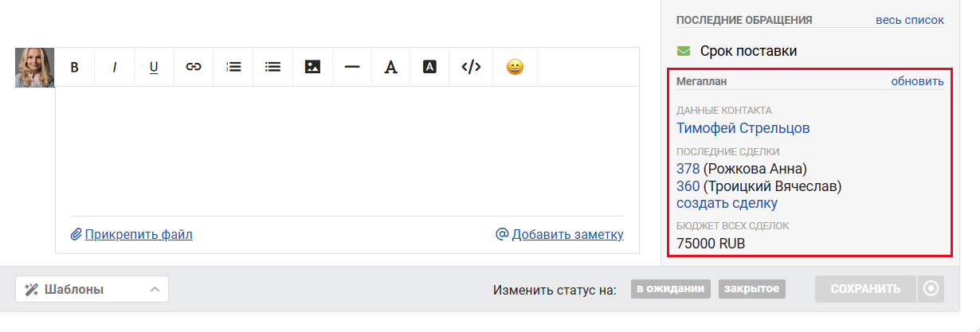Toggle bold formatting in editor

(75, 67)
